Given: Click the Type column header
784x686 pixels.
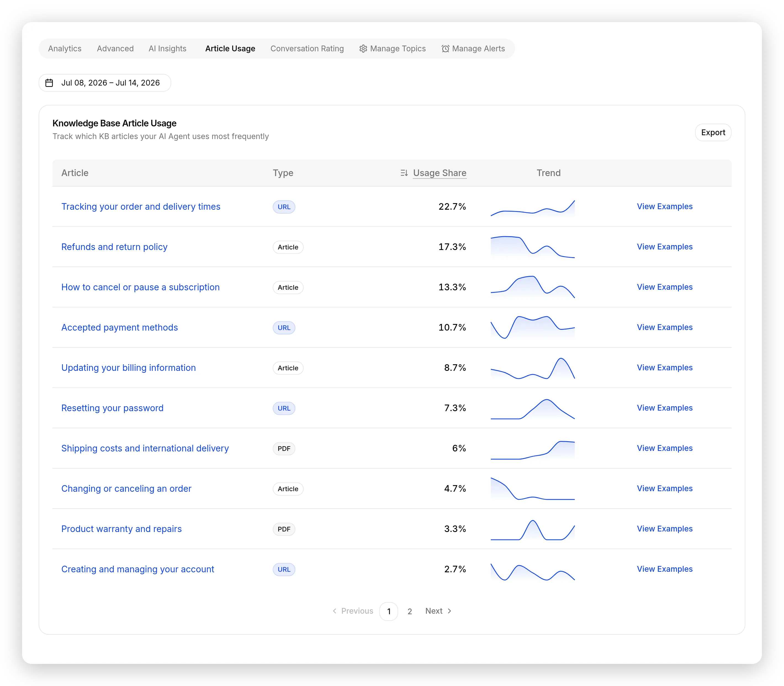Looking at the screenshot, I should (283, 173).
